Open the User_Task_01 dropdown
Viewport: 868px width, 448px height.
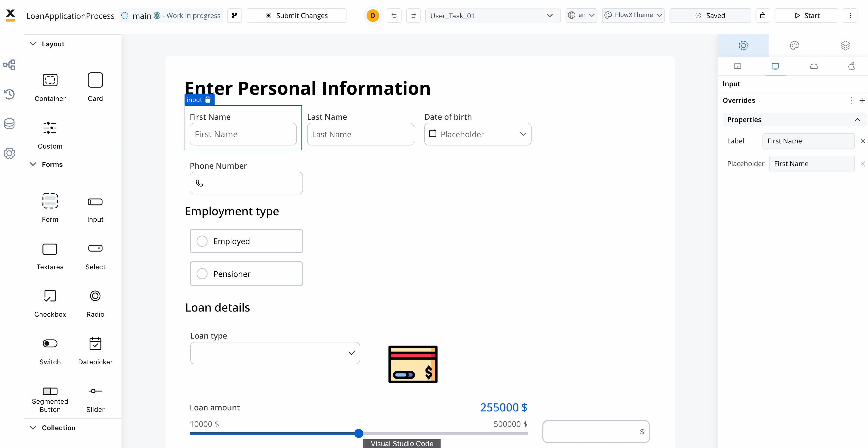pos(493,15)
